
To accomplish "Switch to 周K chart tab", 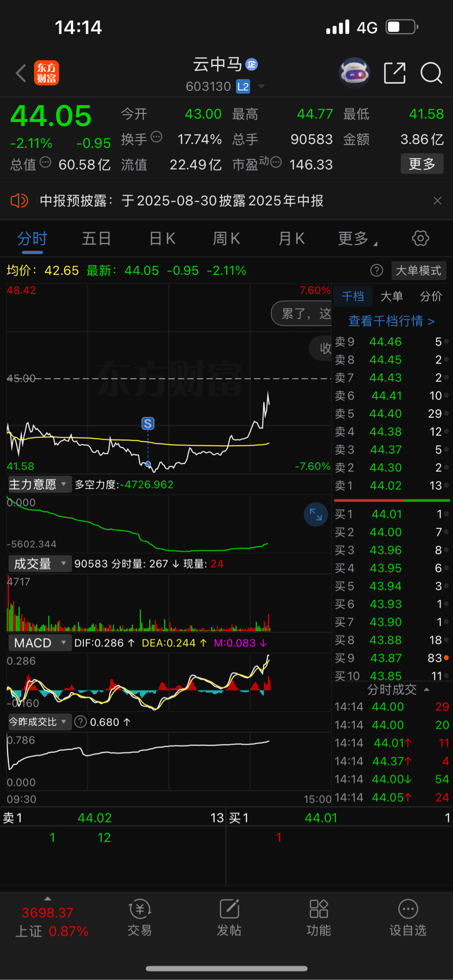I will point(226,238).
